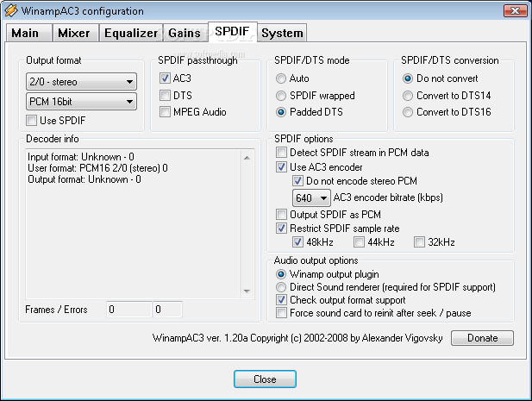Select Direct Sound renderer output

281,287
